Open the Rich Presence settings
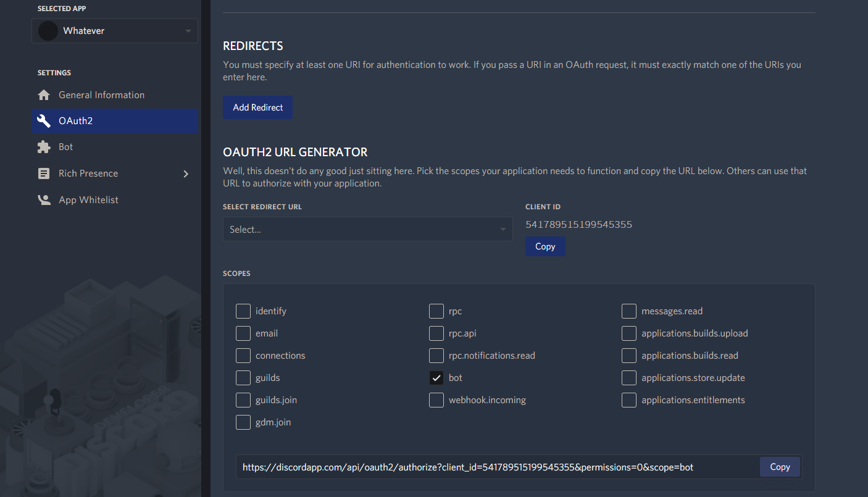This screenshot has width=868, height=497. [x=115, y=173]
